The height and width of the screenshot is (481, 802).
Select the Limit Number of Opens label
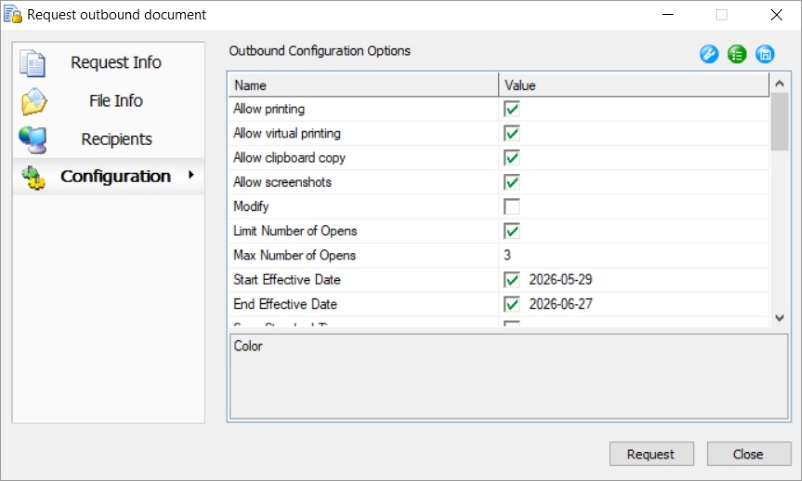[295, 231]
